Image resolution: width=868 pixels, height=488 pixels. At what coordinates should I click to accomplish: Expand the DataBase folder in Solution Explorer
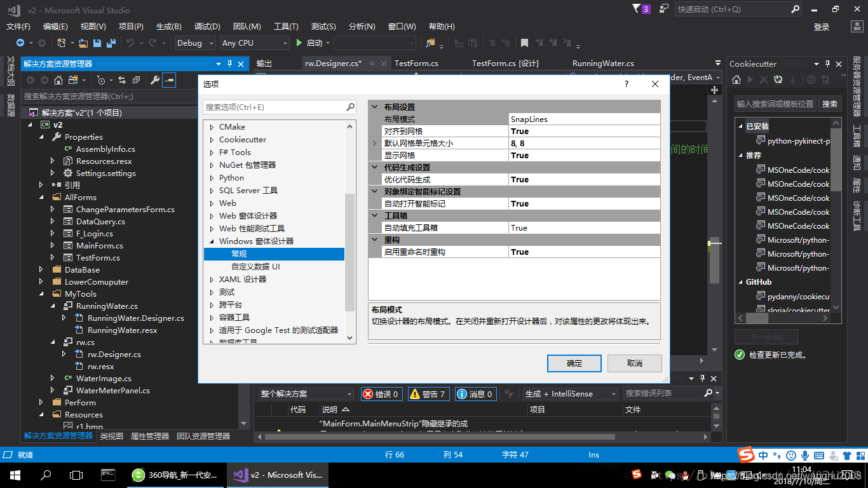point(42,269)
